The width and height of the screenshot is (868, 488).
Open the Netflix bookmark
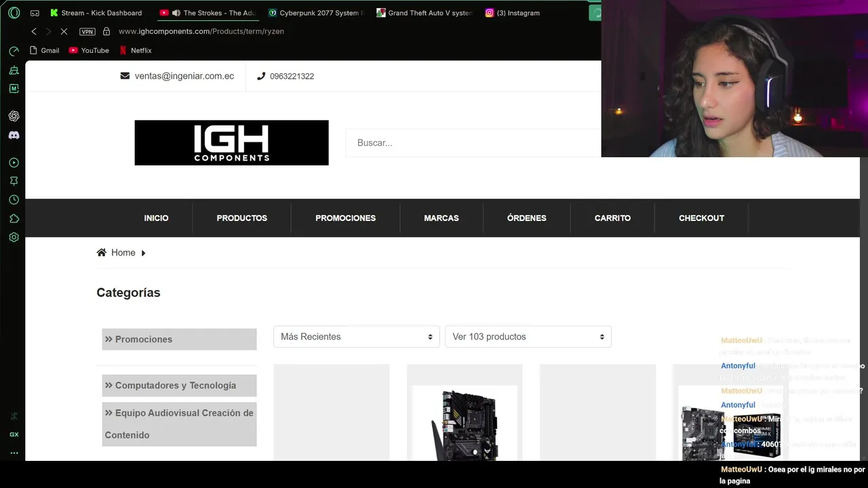point(136,50)
